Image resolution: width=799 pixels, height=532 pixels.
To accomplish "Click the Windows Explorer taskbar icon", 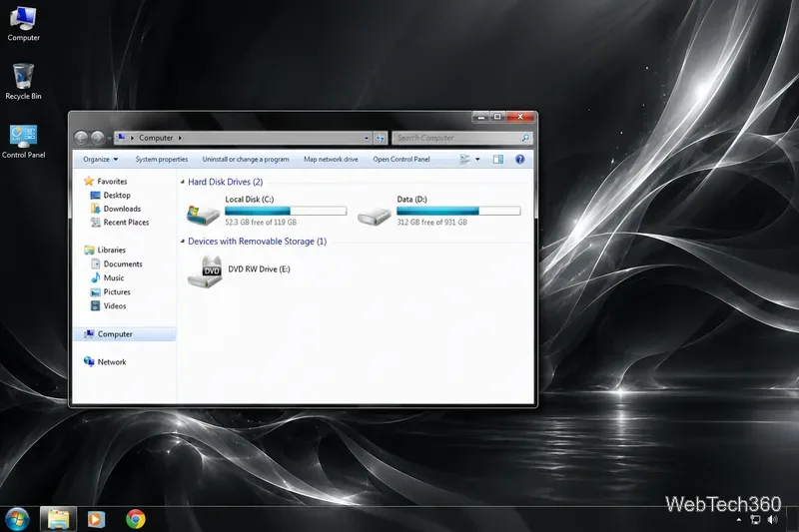I will tap(58, 519).
